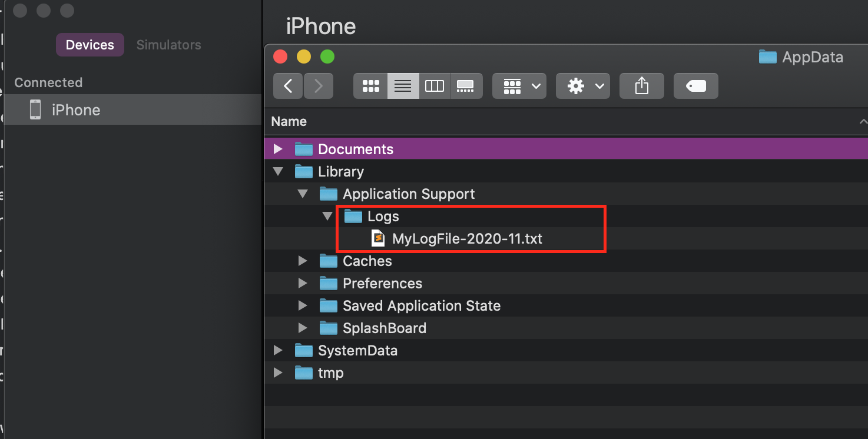Open the gear Action menu

(x=583, y=86)
